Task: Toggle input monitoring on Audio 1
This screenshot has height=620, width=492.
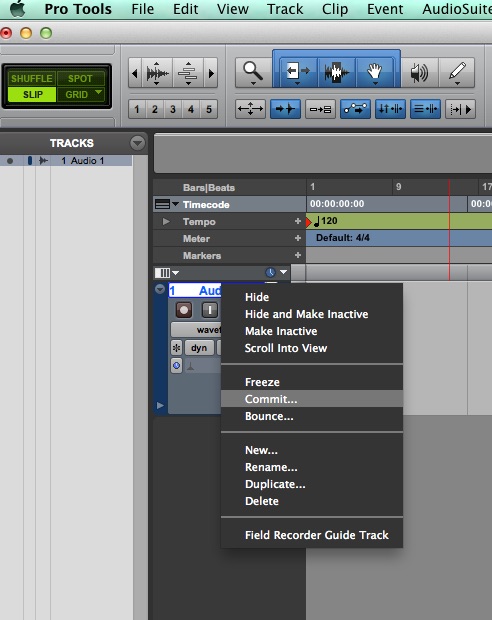Action: (x=210, y=310)
